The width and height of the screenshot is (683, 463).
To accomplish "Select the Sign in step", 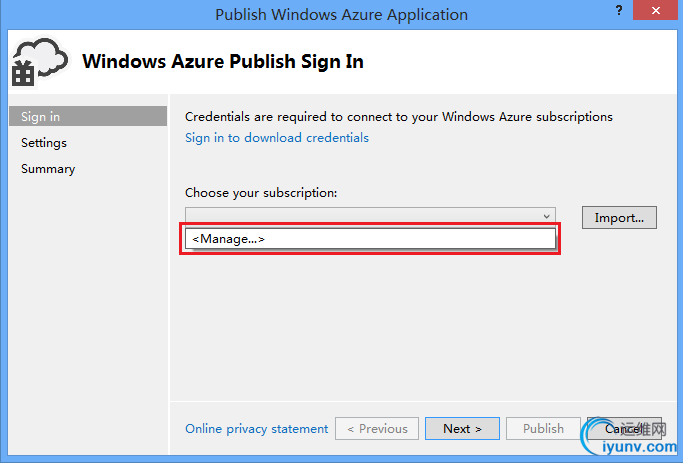I will [88, 116].
